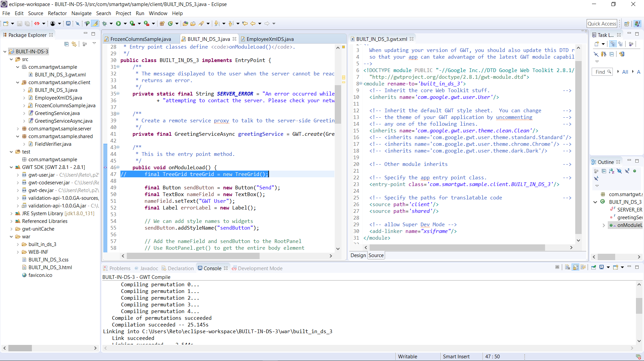Screen dimensions: 644x361
Task: Expand the Referenced Libraries node
Action: (11, 221)
